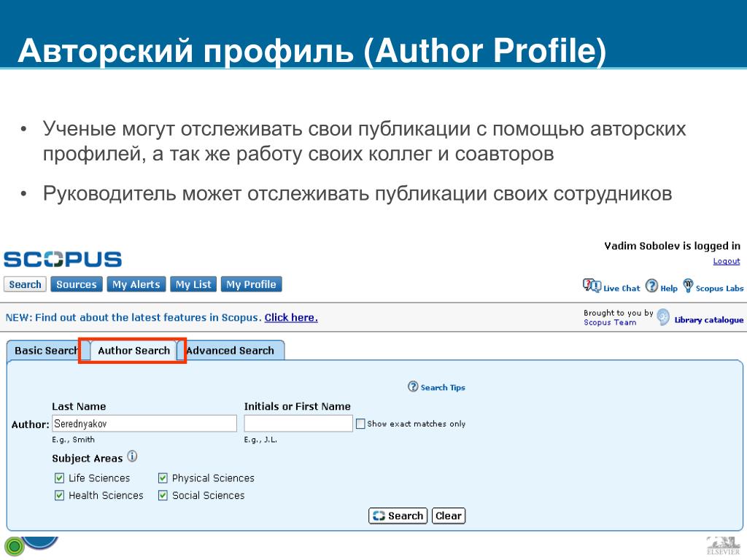Uncheck the Health Sciences checkbox

click(60, 496)
